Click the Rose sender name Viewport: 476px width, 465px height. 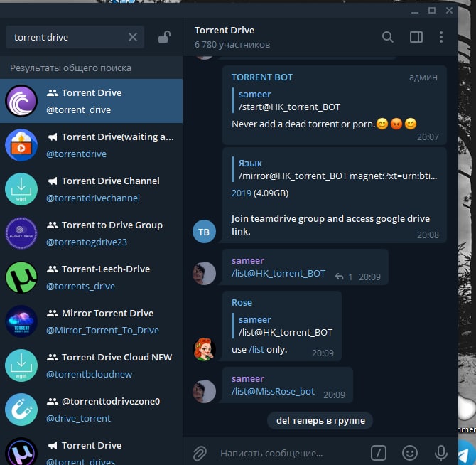click(242, 302)
